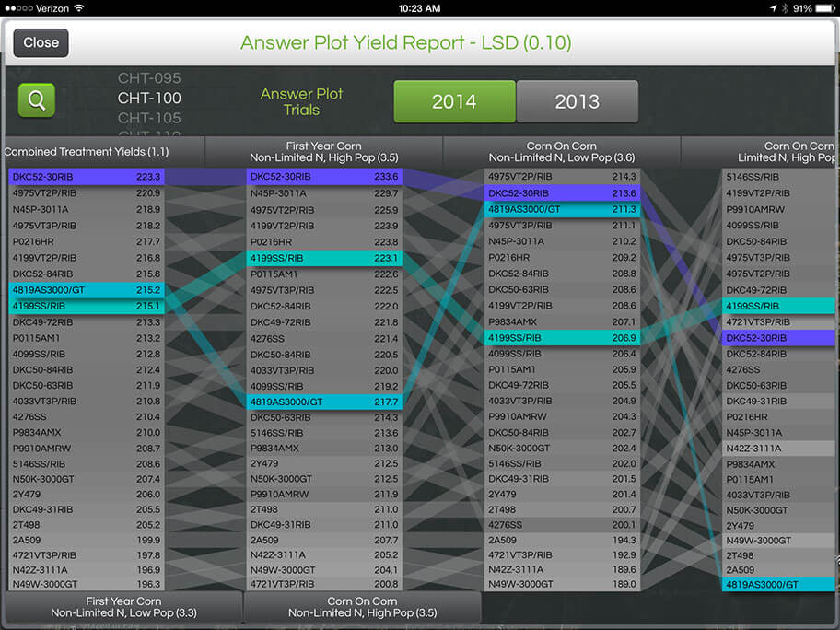Viewport: 840px width, 630px height.
Task: Tap the green magnifying glass search icon
Action: [x=37, y=100]
